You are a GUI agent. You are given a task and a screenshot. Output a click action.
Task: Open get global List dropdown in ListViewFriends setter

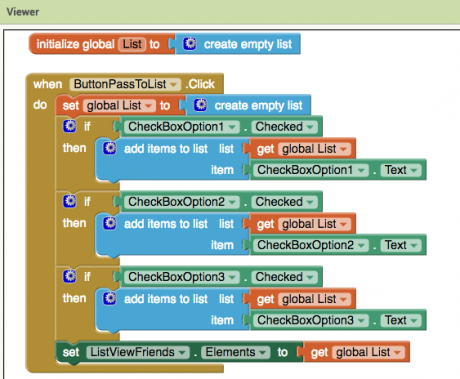click(368, 352)
